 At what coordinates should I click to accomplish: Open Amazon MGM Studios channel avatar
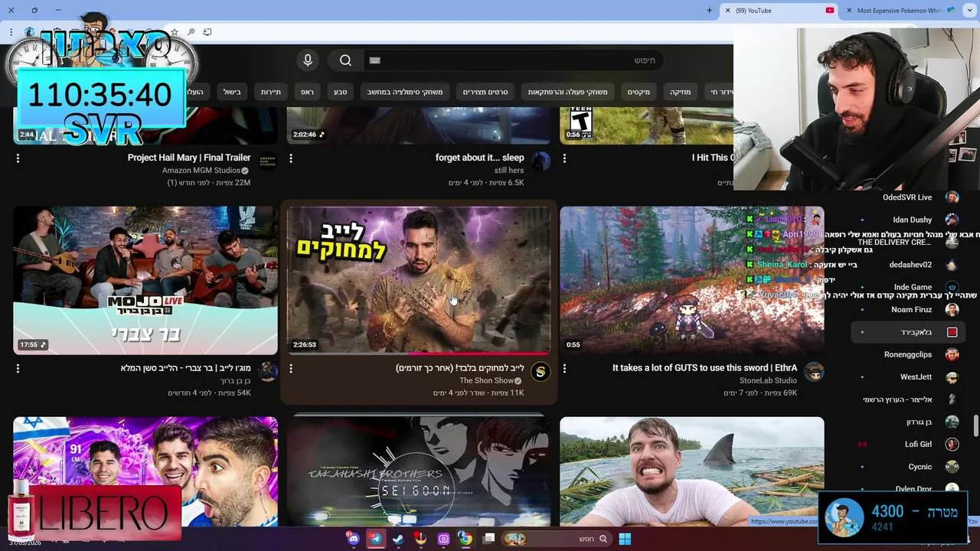point(267,161)
